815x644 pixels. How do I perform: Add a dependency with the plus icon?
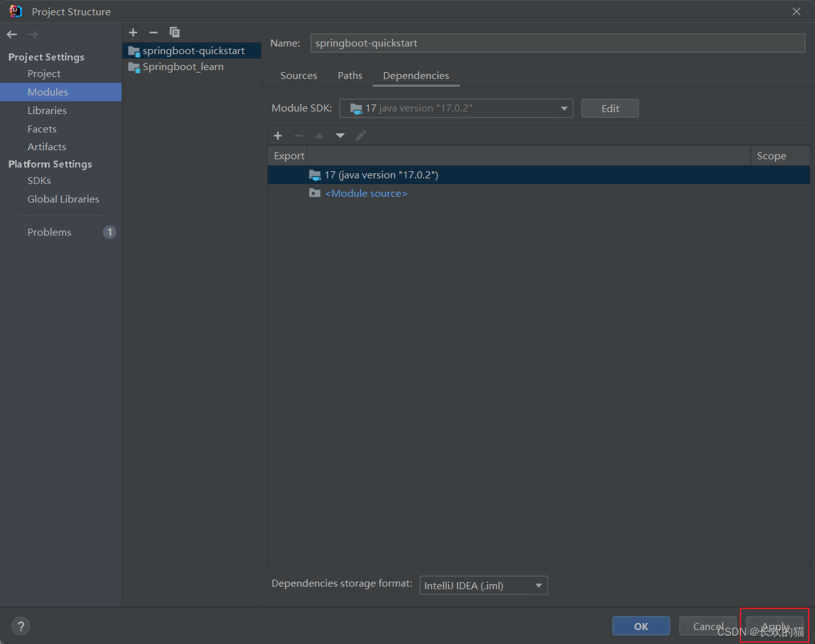tap(278, 136)
